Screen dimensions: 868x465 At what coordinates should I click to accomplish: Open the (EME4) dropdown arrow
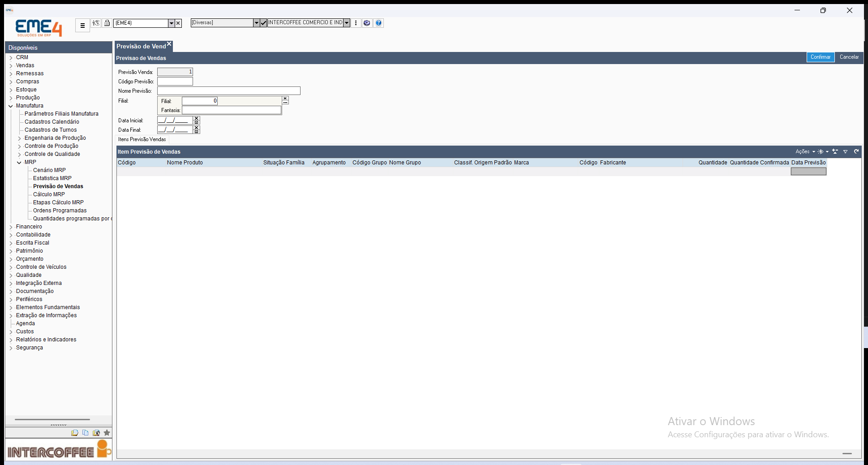point(171,23)
